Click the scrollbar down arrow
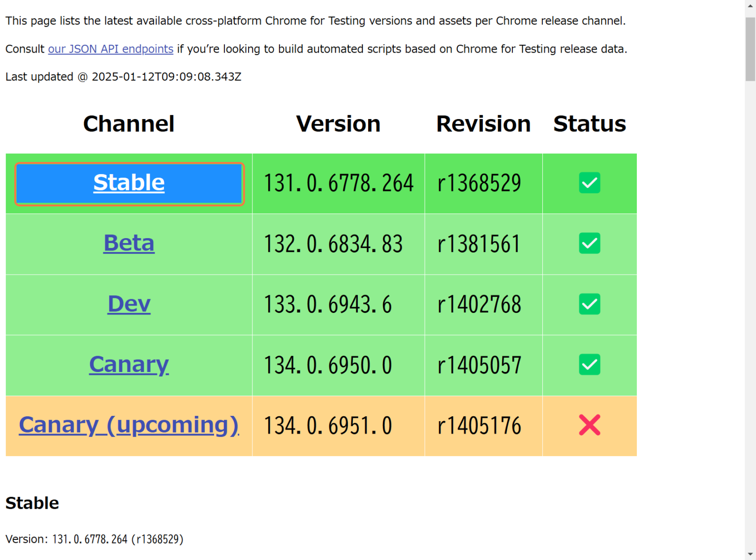The image size is (756, 560). click(750, 555)
